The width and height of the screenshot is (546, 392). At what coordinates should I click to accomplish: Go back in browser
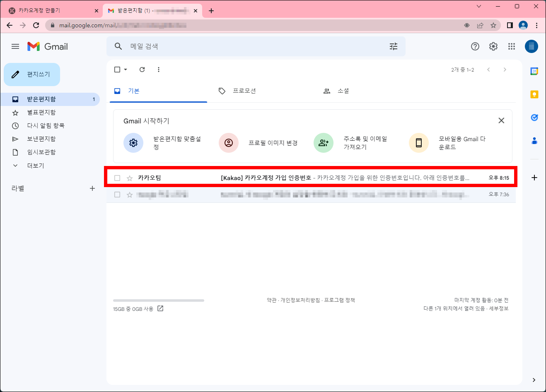click(x=10, y=25)
